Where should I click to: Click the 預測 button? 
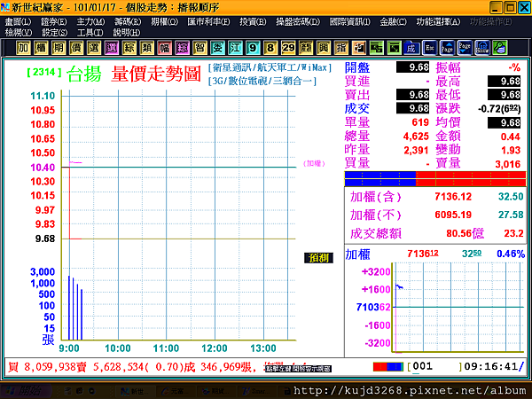[318, 258]
